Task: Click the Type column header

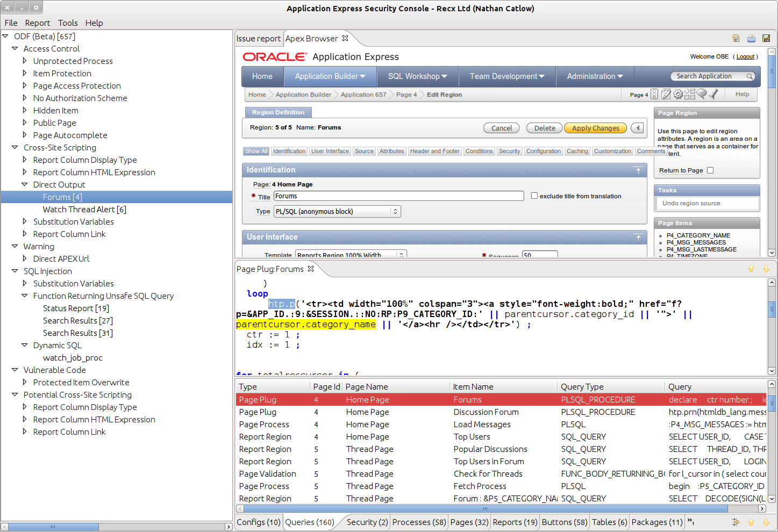Action: [273, 386]
